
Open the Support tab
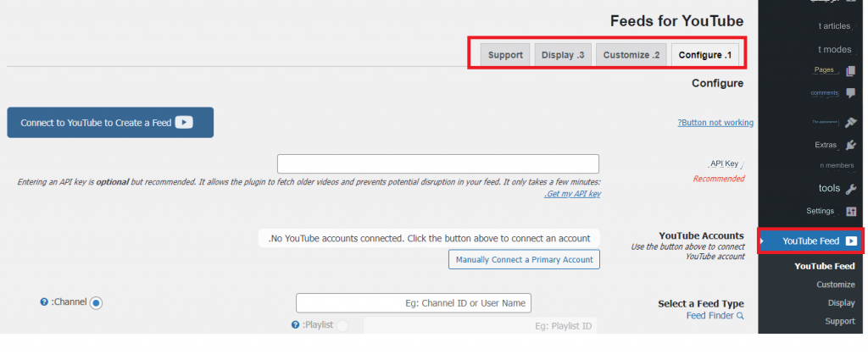pyautogui.click(x=505, y=55)
